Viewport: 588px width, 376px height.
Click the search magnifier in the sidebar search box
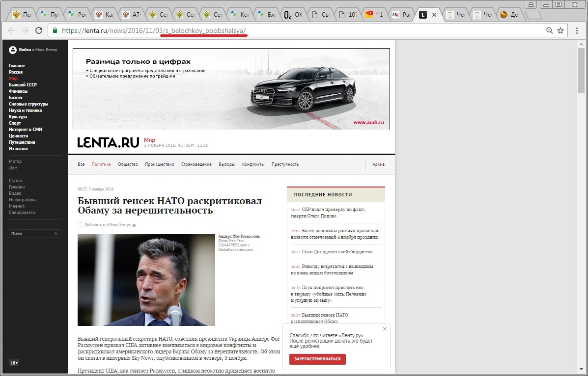click(55, 234)
